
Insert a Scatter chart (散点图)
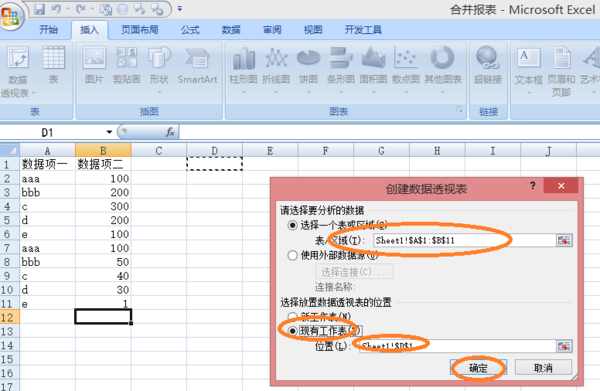click(406, 70)
